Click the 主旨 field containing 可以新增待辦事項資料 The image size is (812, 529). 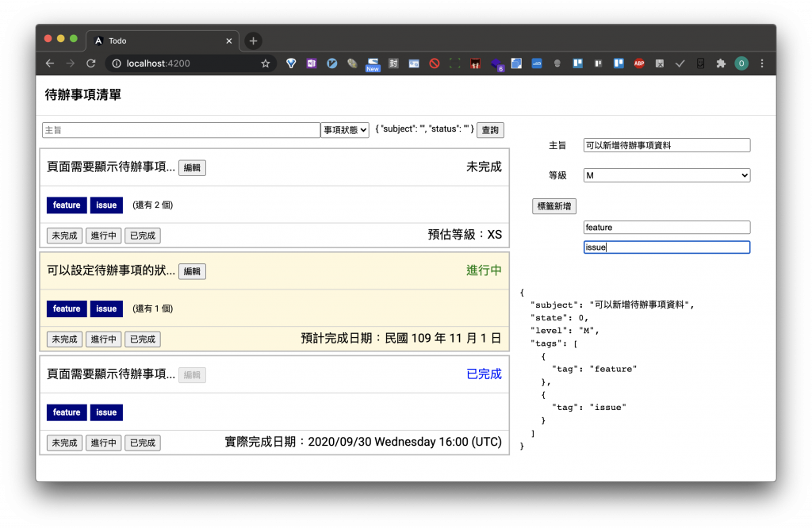(x=666, y=145)
